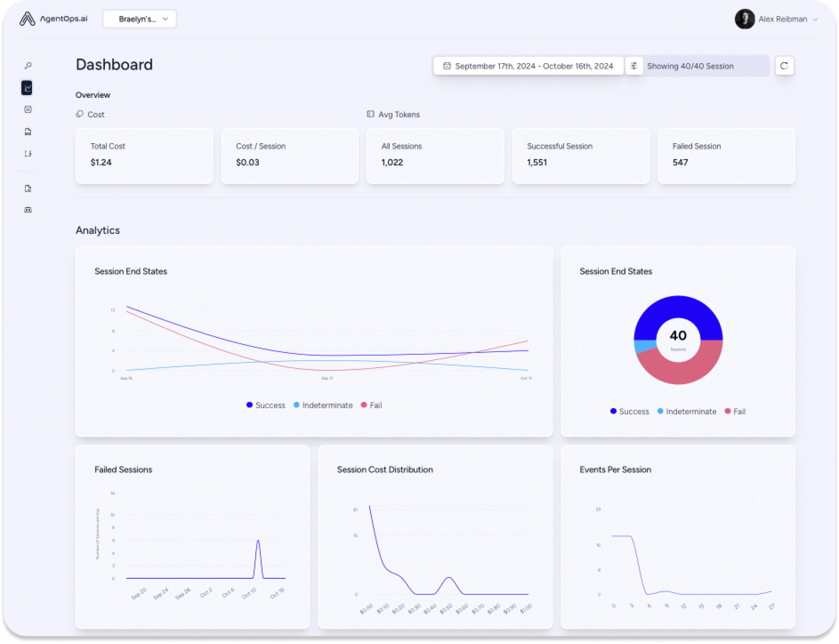Select the Avg Tokens toggle in Overview section

[x=392, y=114]
